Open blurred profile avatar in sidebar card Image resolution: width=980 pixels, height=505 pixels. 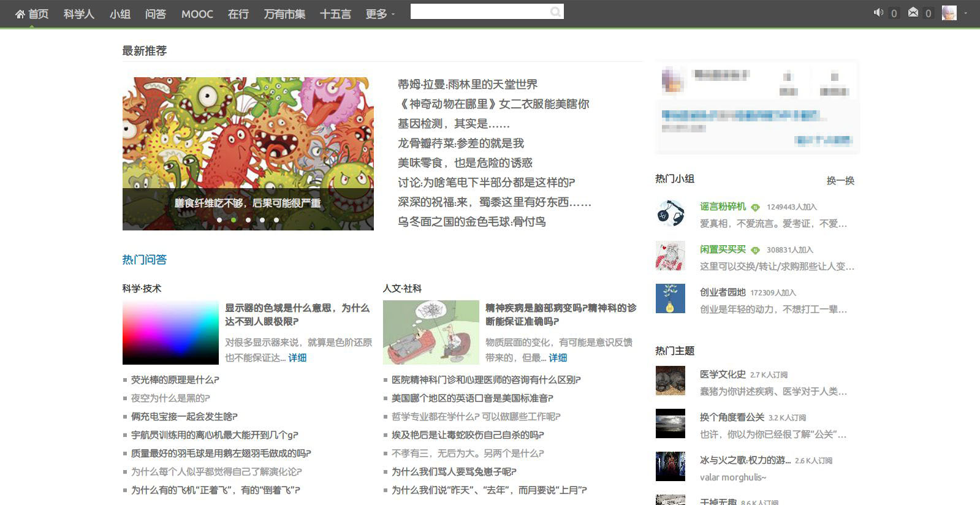[672, 81]
